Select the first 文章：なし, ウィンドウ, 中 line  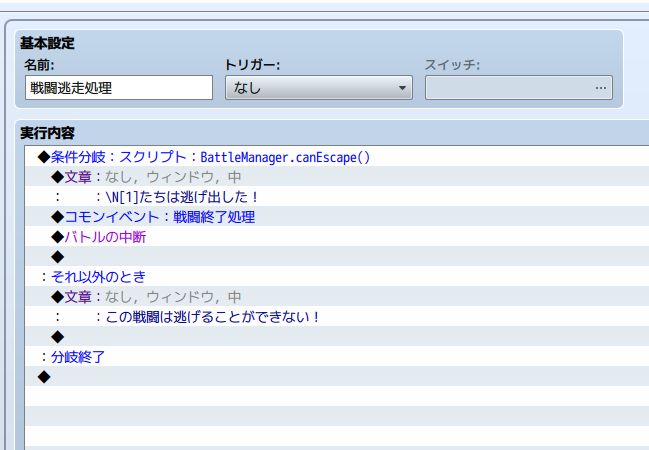coord(337,177)
